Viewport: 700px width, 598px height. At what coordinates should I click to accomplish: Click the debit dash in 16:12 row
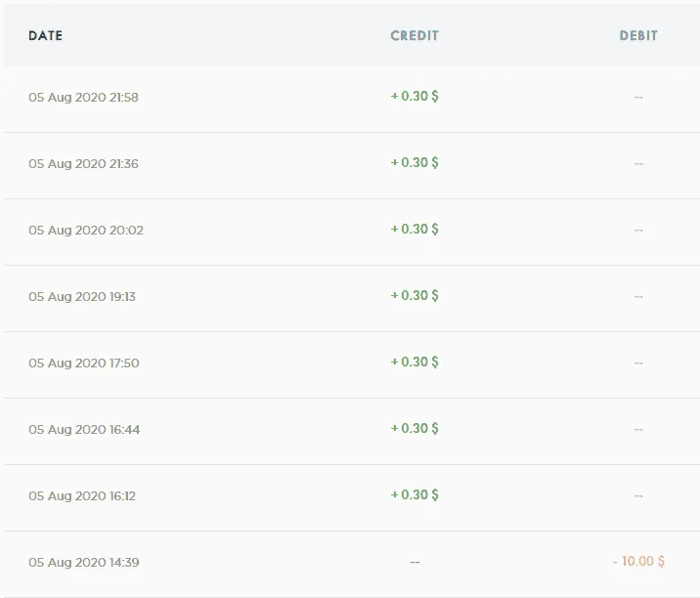(638, 496)
